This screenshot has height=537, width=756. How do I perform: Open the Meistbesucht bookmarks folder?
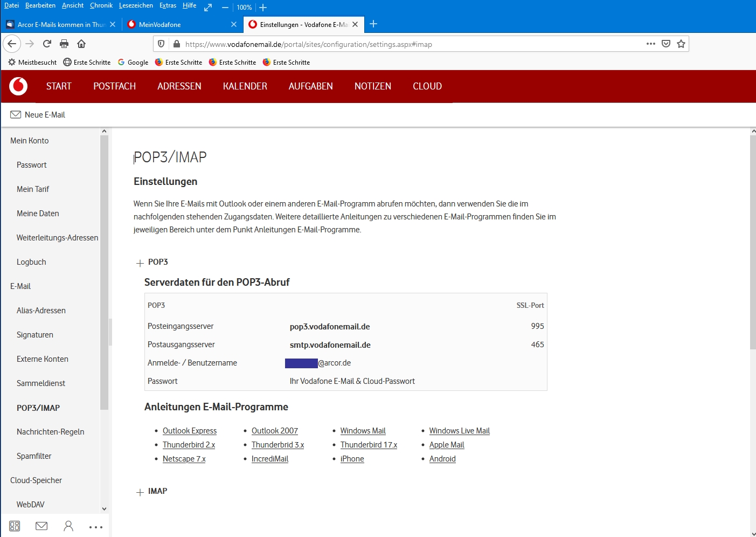click(x=32, y=62)
